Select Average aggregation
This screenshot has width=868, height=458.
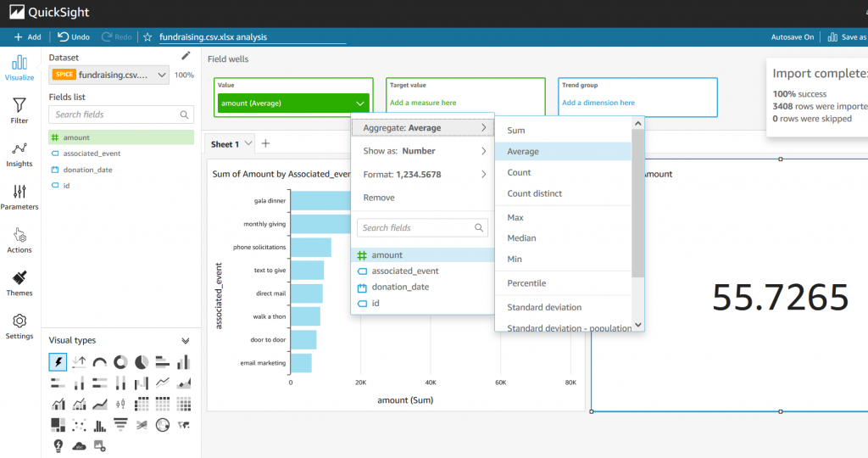point(563,152)
